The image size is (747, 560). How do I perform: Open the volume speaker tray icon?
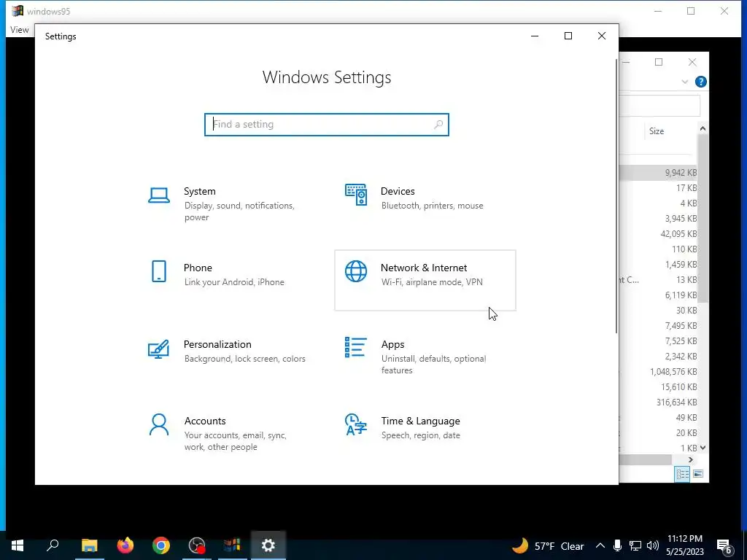click(653, 545)
